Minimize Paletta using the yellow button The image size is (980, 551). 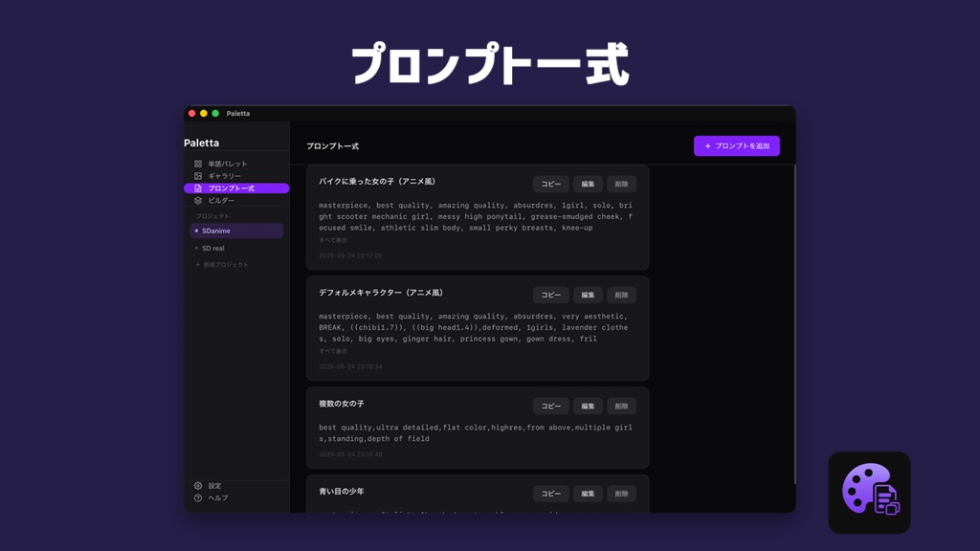pos(204,114)
